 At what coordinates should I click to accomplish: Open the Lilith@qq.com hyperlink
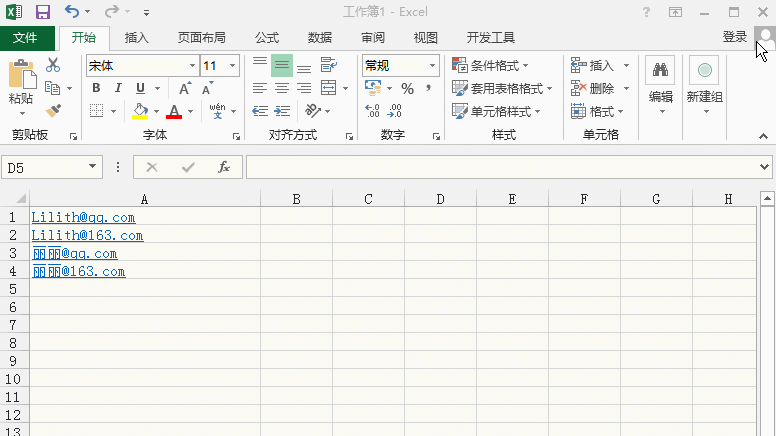click(x=83, y=217)
